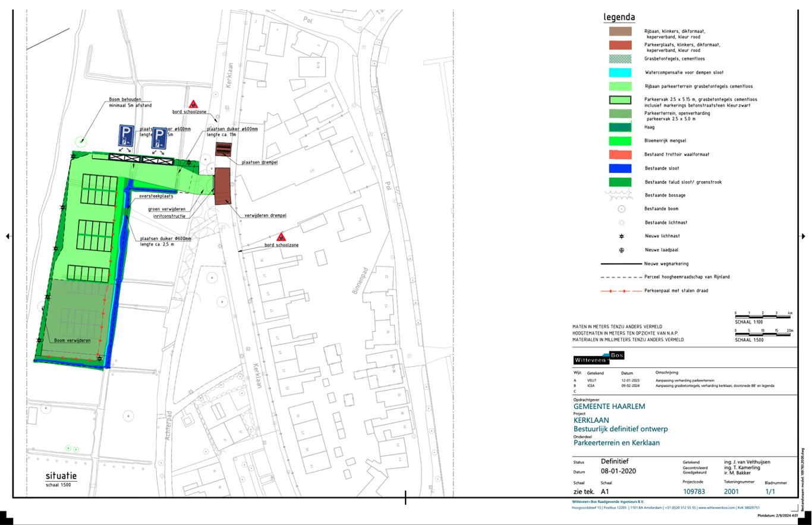Screen dimensions: 812x525
Task: Click the lower red school zone warning sign
Action: point(281,237)
